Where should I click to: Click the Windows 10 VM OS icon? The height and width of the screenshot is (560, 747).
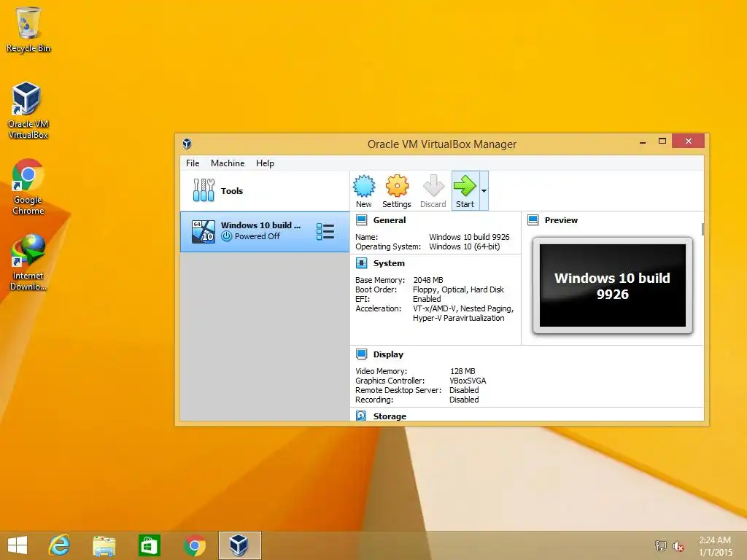[x=204, y=231]
